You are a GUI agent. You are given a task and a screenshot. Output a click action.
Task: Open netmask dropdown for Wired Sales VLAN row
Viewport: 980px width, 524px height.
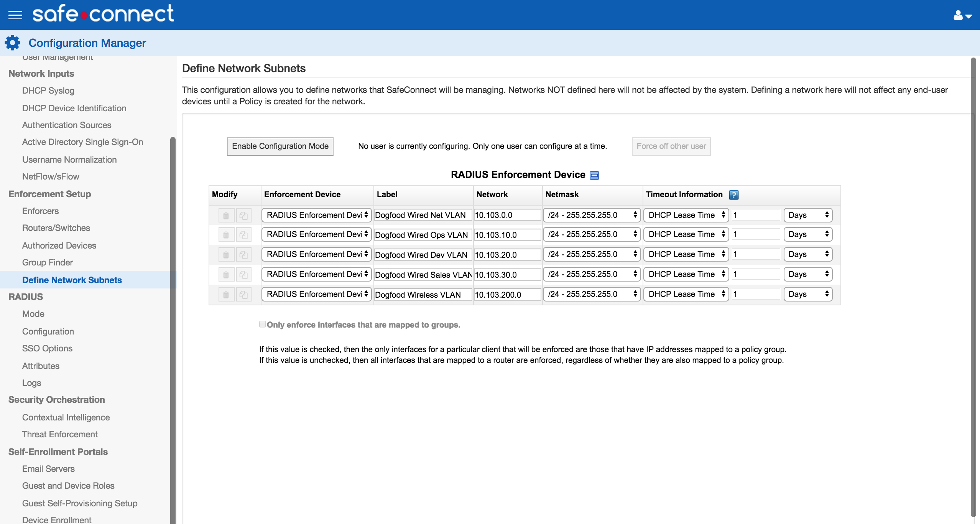[592, 274]
